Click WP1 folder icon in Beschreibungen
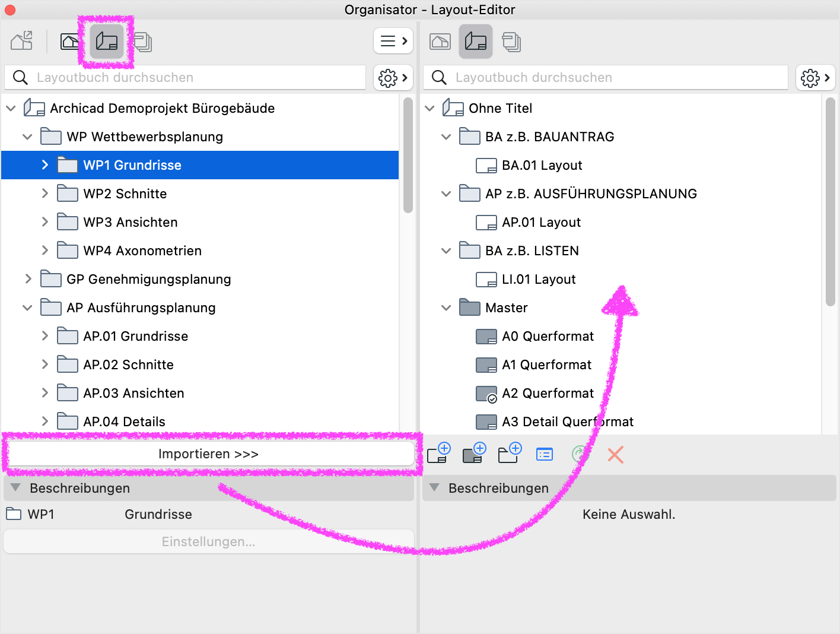 [x=14, y=514]
